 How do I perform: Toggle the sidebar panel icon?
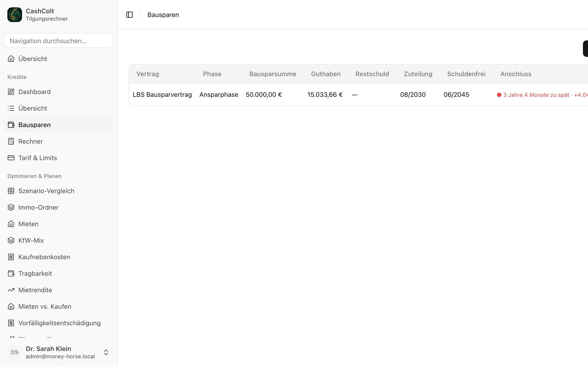pos(130,15)
